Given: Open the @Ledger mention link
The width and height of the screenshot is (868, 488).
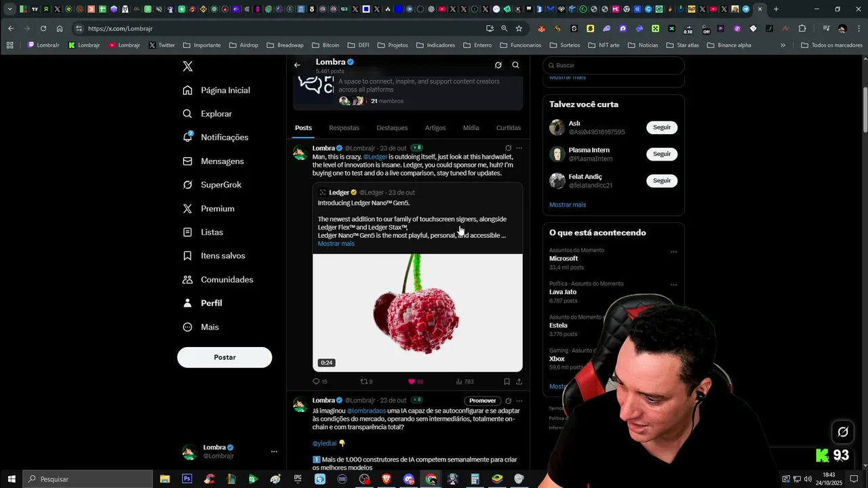Looking at the screenshot, I should pyautogui.click(x=375, y=157).
